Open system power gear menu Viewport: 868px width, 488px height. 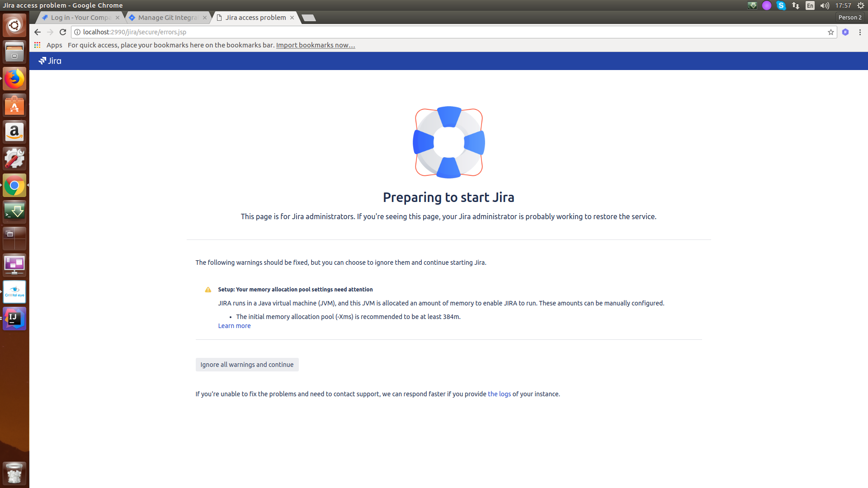click(x=861, y=5)
